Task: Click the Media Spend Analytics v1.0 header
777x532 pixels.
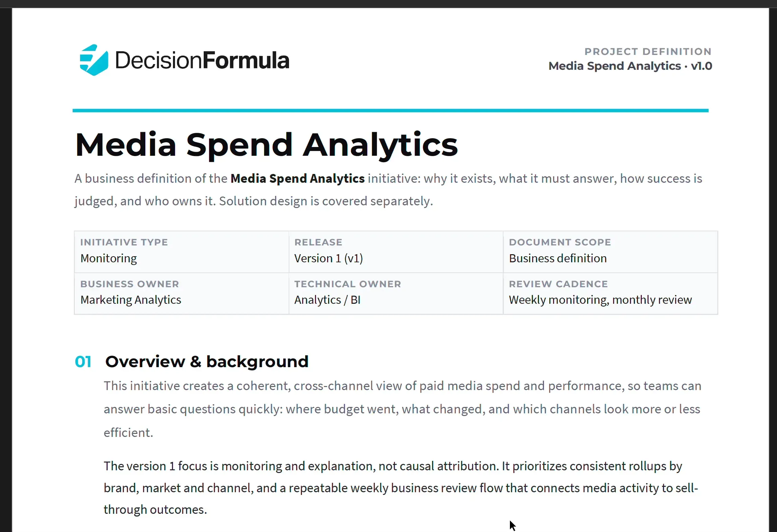Action: (x=630, y=66)
